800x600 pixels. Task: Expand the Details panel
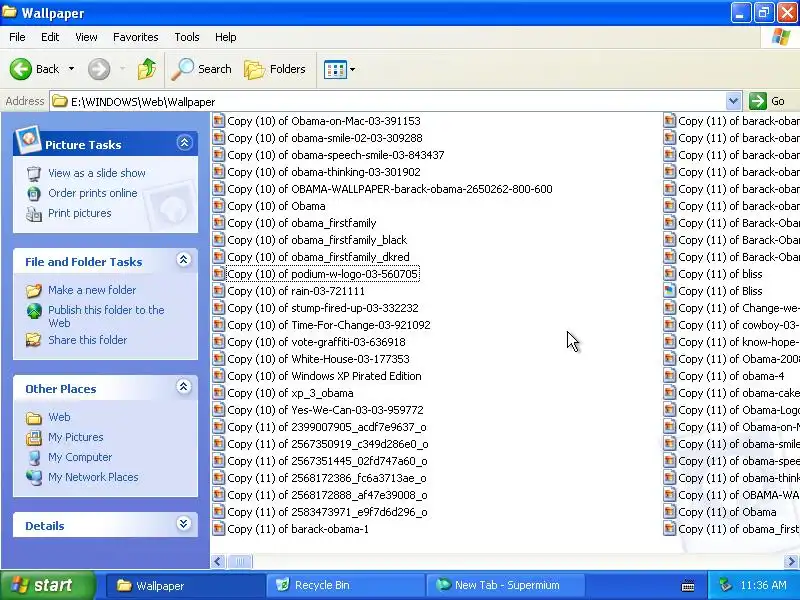click(x=184, y=523)
